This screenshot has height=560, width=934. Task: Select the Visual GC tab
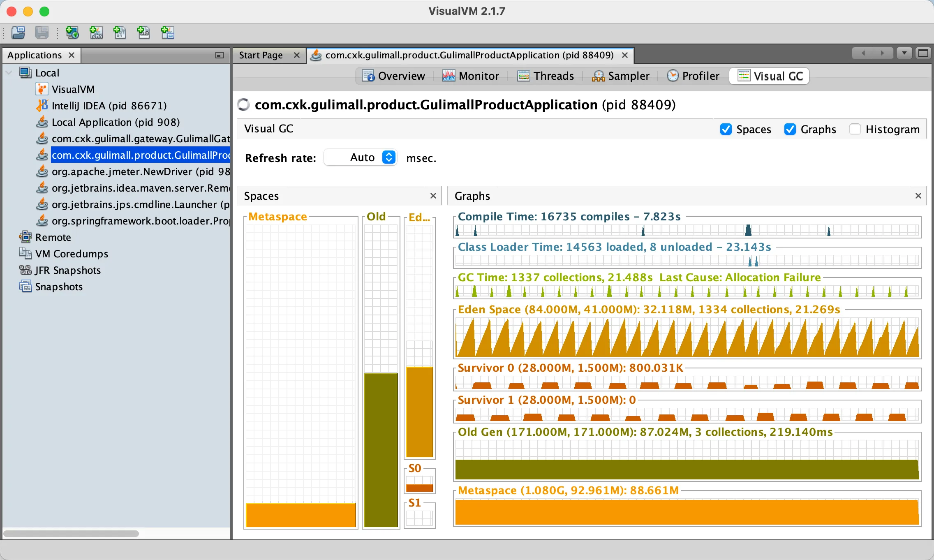coord(770,76)
